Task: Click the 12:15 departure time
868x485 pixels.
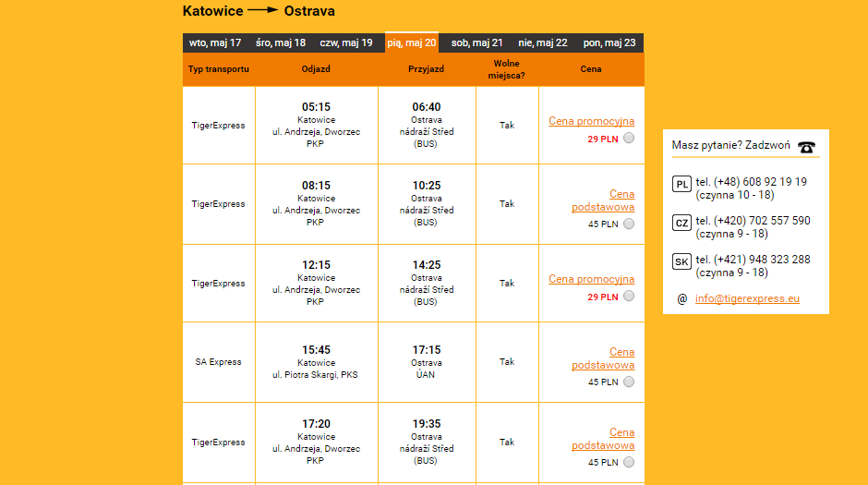Action: pos(316,265)
